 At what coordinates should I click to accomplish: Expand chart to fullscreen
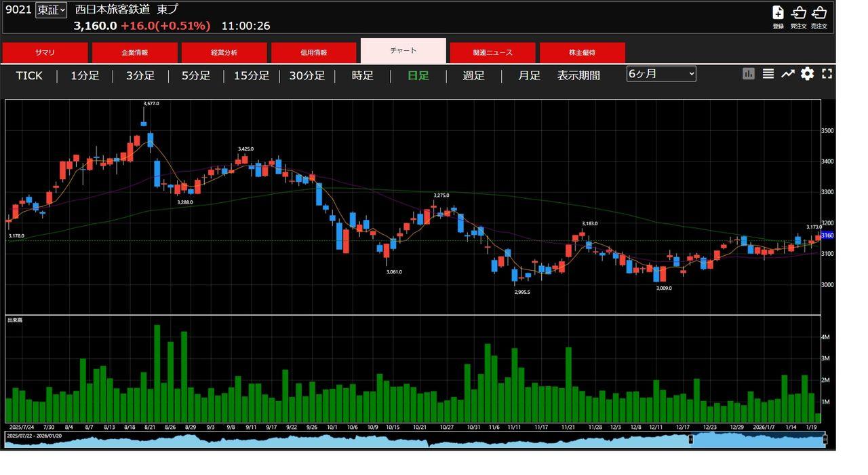pyautogui.click(x=827, y=74)
